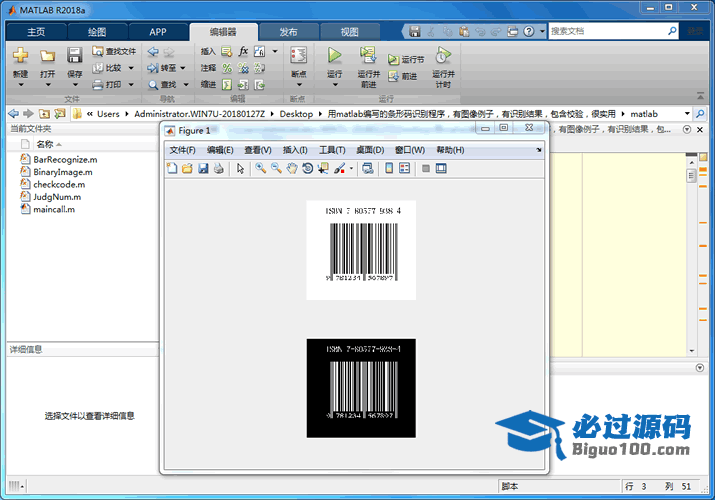The width and height of the screenshot is (715, 500).
Task: Toggle the Insert Legend button in Figure toolbar
Action: pyautogui.click(x=405, y=169)
